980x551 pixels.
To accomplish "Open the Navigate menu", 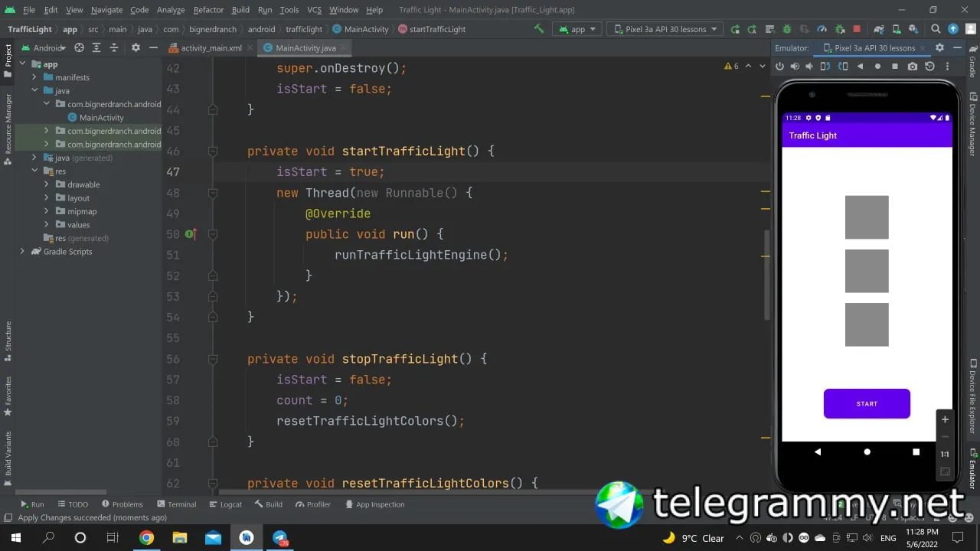I will coord(106,10).
